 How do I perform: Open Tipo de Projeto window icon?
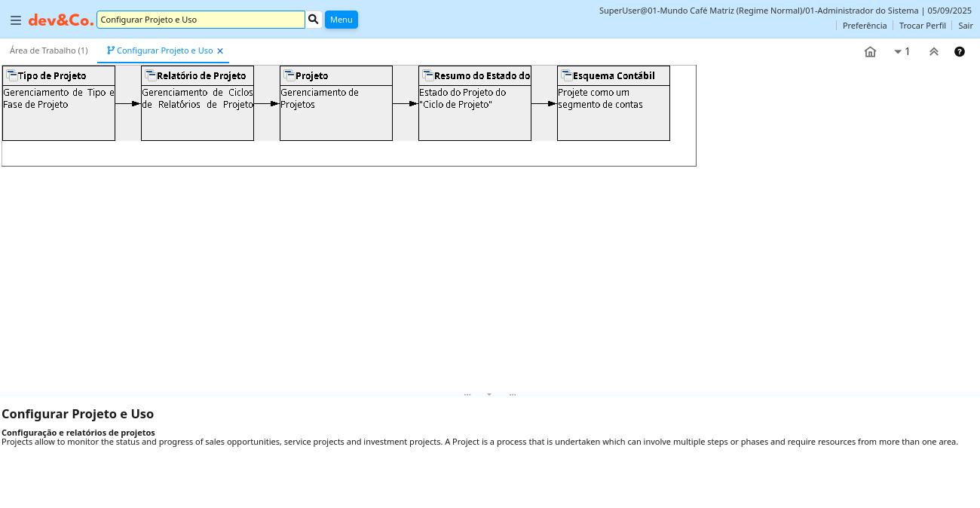tap(12, 75)
